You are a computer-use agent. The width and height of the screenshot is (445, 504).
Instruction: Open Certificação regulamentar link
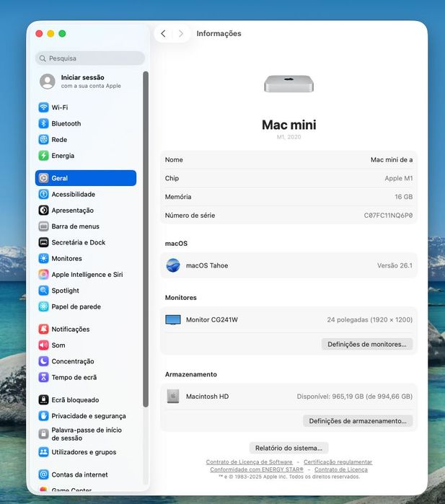(x=338, y=462)
